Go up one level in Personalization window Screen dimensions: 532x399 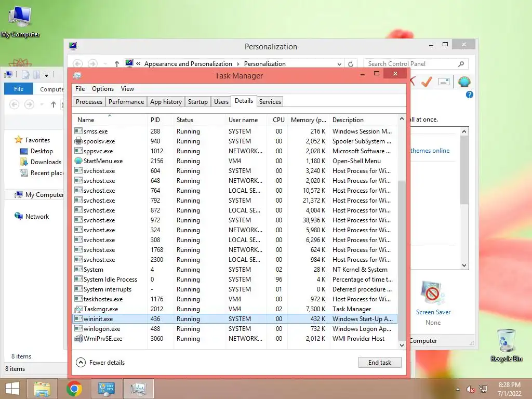coord(117,64)
